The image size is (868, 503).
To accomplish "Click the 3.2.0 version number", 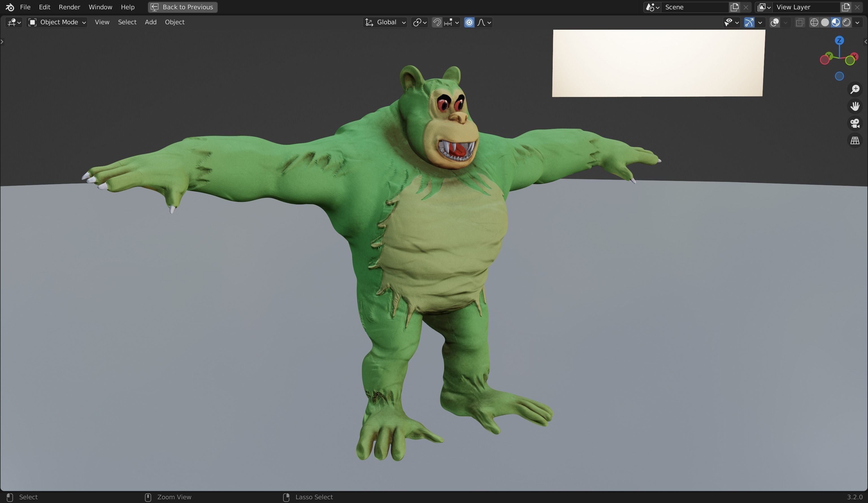I will pos(854,497).
